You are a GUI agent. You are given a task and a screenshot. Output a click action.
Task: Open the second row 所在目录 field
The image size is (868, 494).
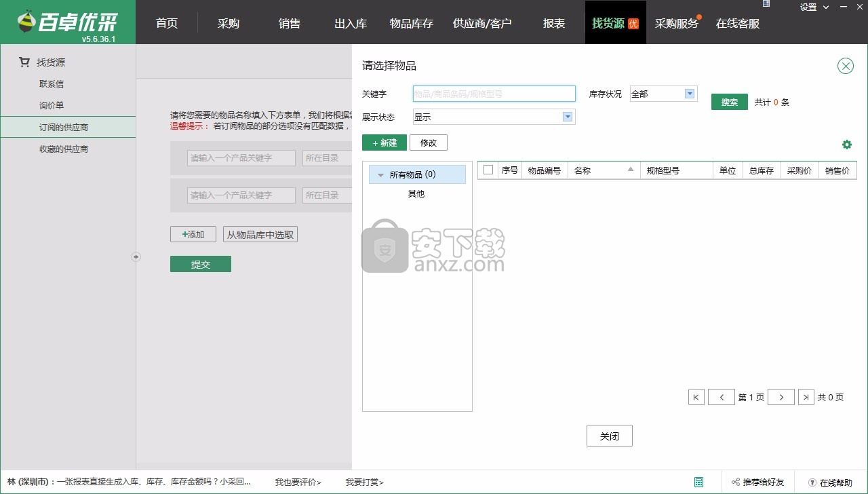[x=327, y=195]
